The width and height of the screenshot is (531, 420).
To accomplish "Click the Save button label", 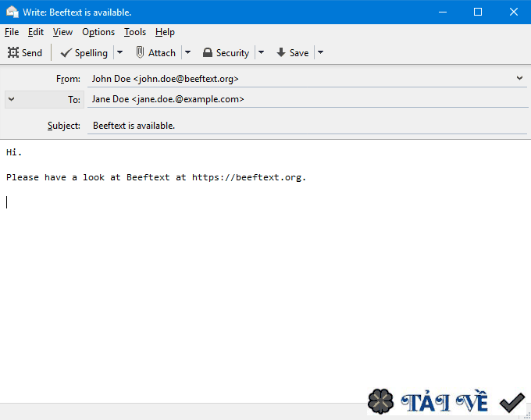I will coord(299,53).
